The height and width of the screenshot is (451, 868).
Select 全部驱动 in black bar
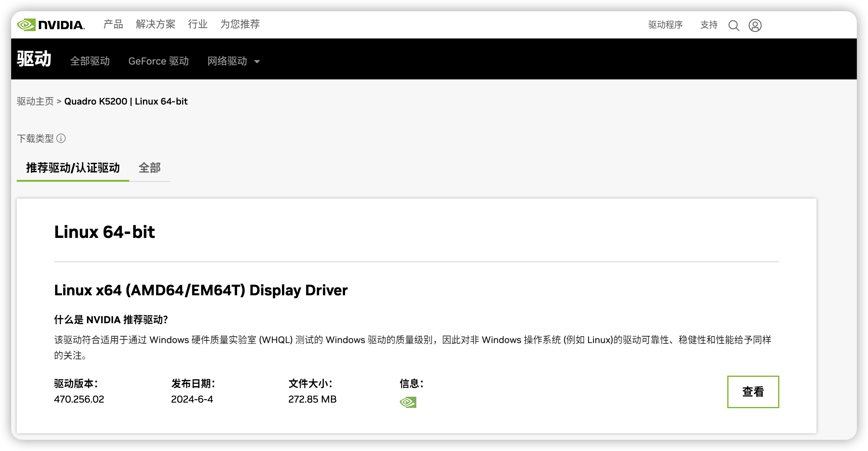pos(90,61)
